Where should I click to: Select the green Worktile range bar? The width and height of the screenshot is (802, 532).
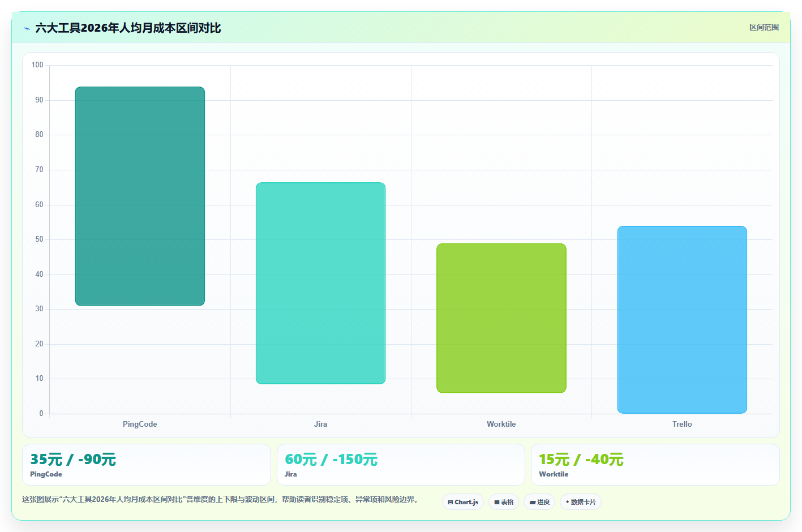tap(501, 318)
